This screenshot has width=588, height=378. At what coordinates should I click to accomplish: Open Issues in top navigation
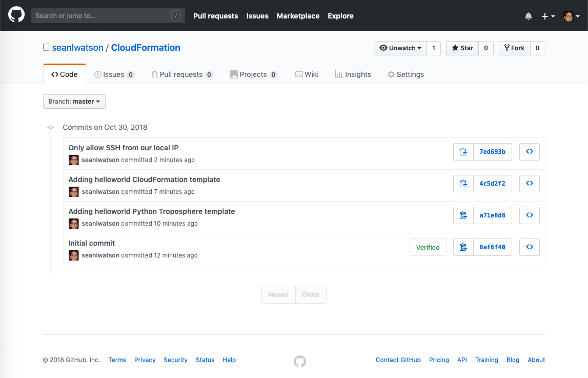tap(257, 16)
